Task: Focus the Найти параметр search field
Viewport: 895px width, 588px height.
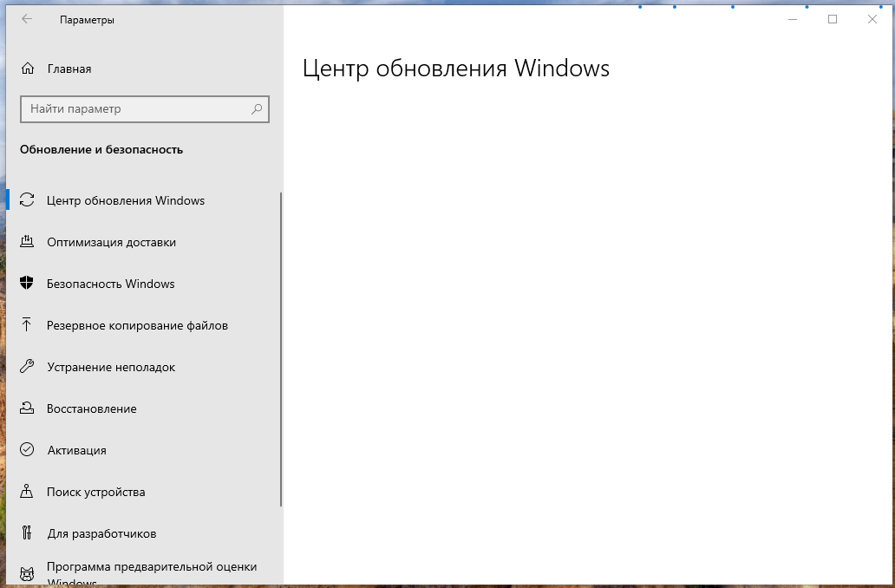Action: pos(145,109)
